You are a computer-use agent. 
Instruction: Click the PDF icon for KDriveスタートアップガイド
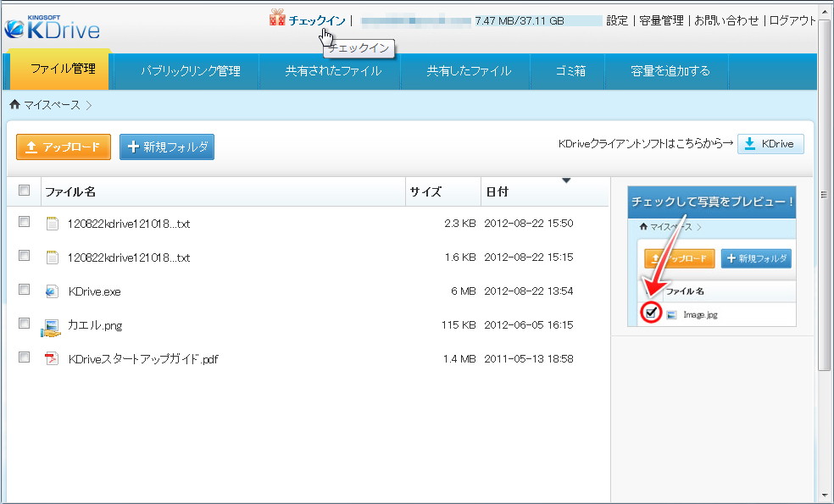point(52,357)
